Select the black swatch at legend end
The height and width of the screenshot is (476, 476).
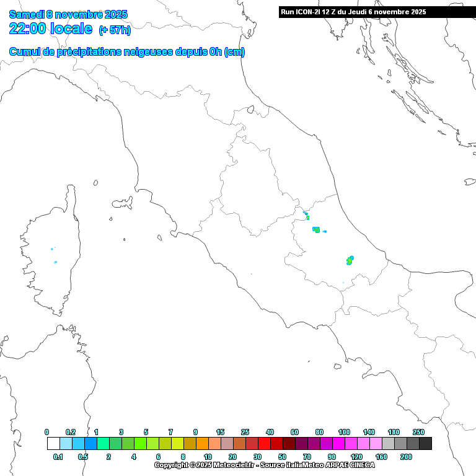click(x=425, y=444)
